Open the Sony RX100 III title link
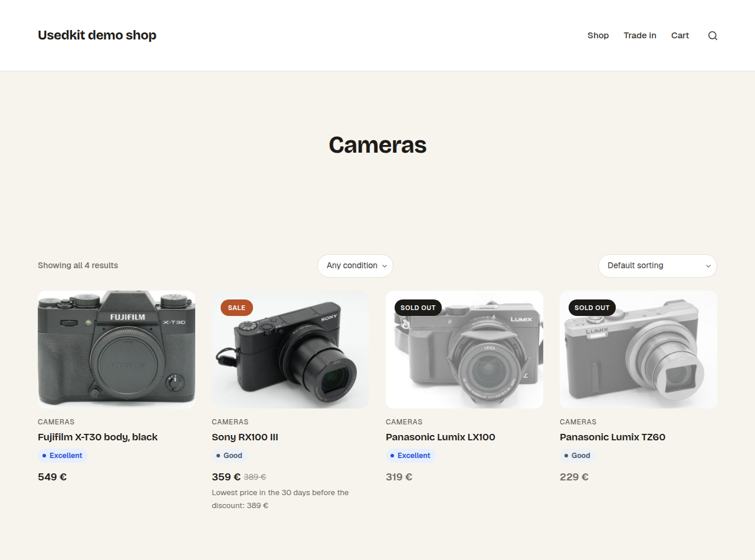The image size is (755, 560). pyautogui.click(x=245, y=437)
